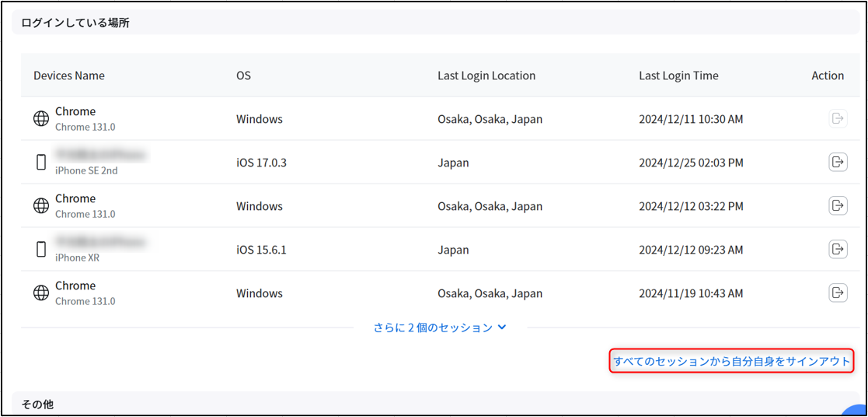Click globe icon of Chrome session at 10:43 AM
The width and height of the screenshot is (868, 417).
tap(41, 293)
